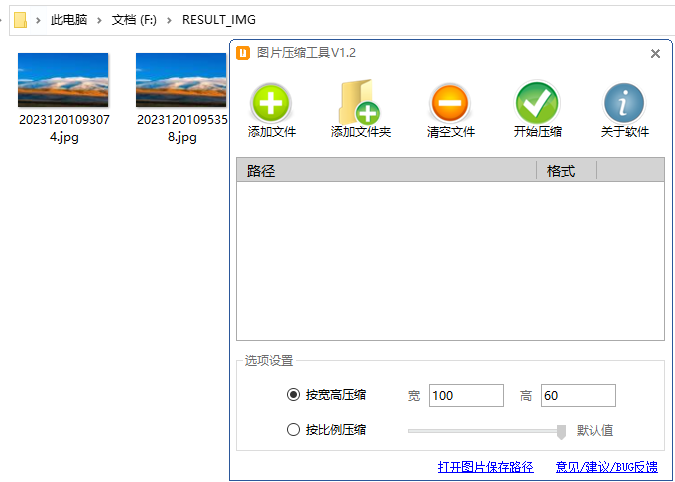Open the 意见/建议/BUG反馈 link
675x482 pixels.
607,467
